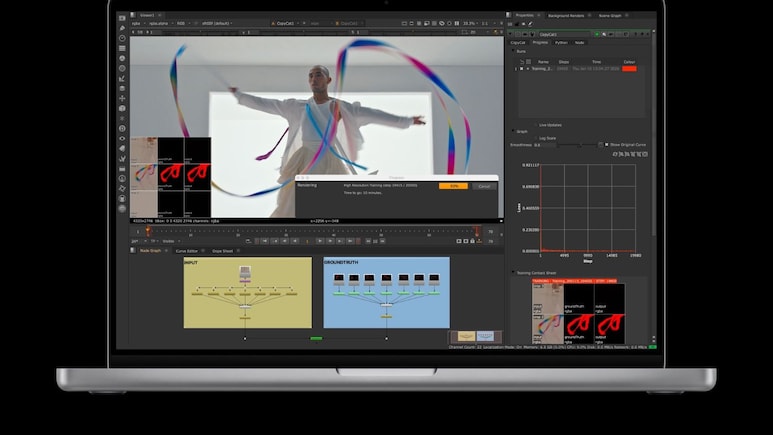This screenshot has height=435, width=773.
Task: Switch to Scene Graph tab
Action: tap(610, 16)
